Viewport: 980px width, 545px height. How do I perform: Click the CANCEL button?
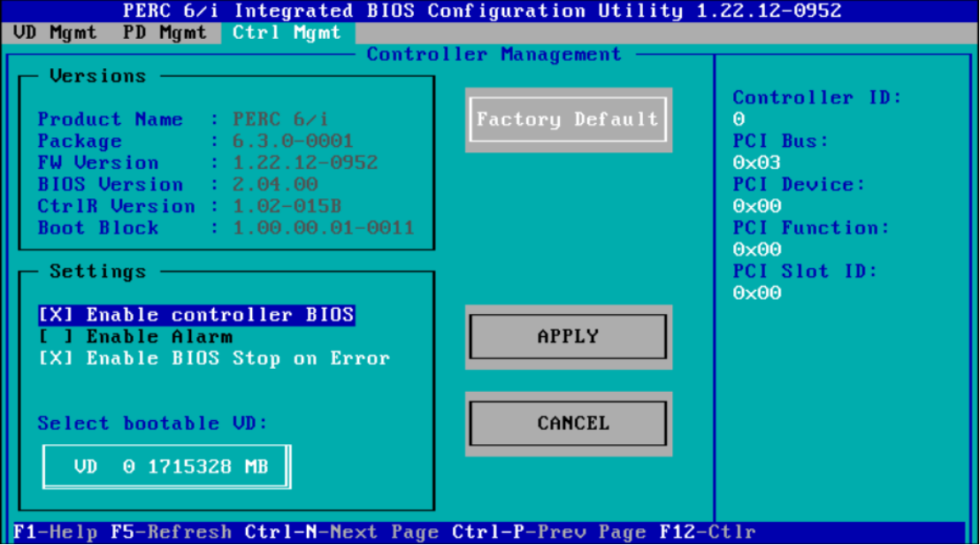[x=568, y=424]
